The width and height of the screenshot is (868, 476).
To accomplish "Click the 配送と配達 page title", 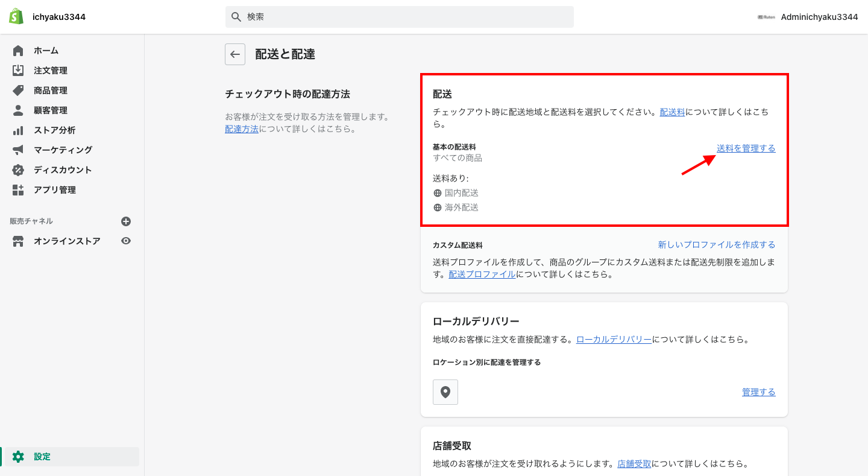I will pyautogui.click(x=285, y=54).
